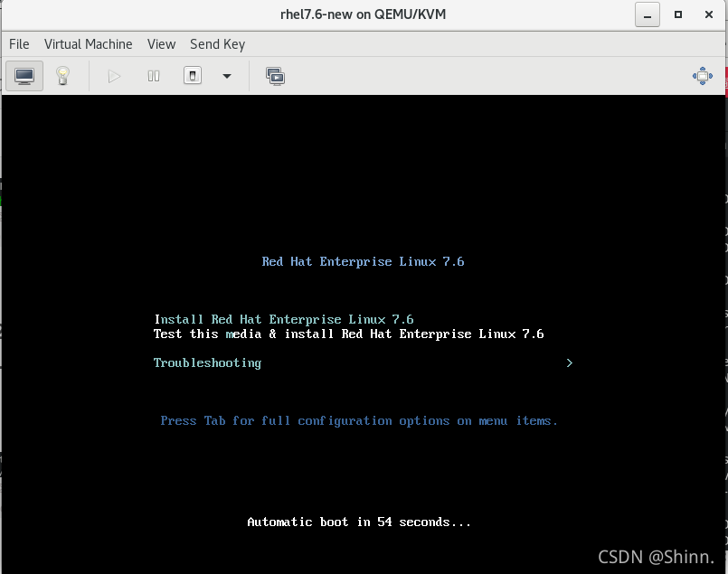Expand Troubleshooting submenu arrow
728x574 pixels.
570,362
